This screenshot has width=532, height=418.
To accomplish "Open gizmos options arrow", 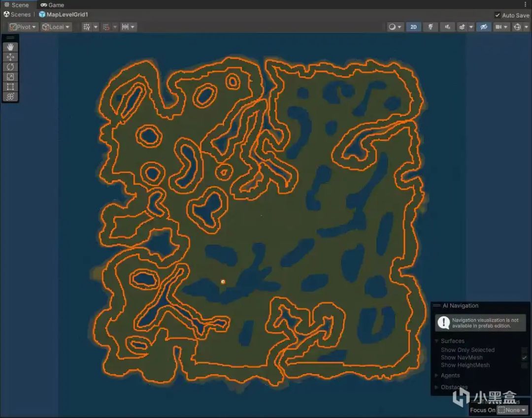I will pos(526,27).
